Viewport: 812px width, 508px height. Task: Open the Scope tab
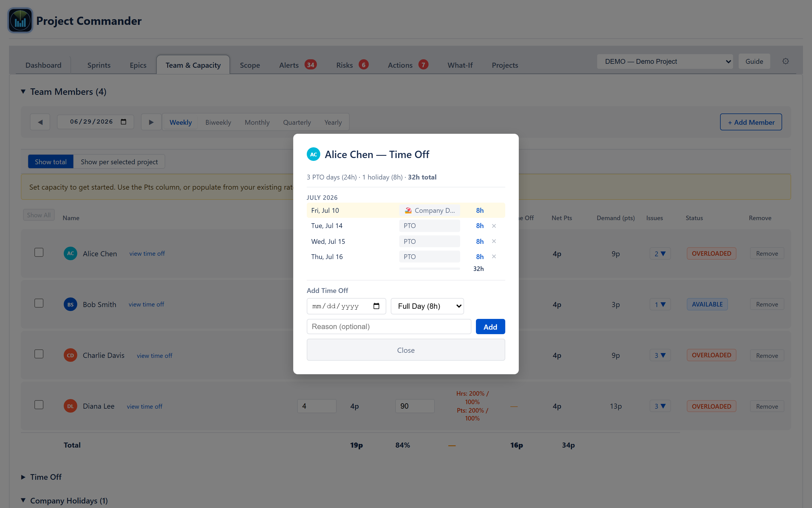pyautogui.click(x=250, y=65)
